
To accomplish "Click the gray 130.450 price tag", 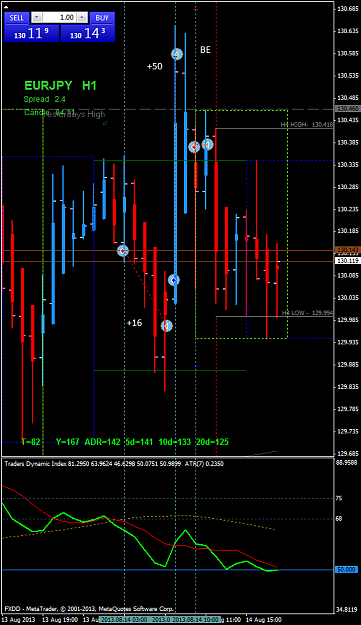I will point(348,108).
